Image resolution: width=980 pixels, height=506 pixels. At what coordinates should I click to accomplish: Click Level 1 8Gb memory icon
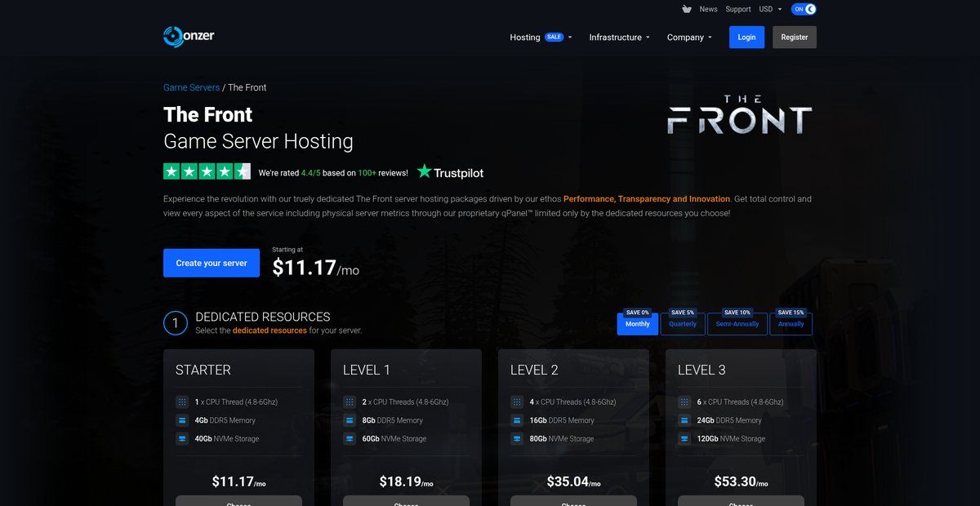[x=350, y=420]
